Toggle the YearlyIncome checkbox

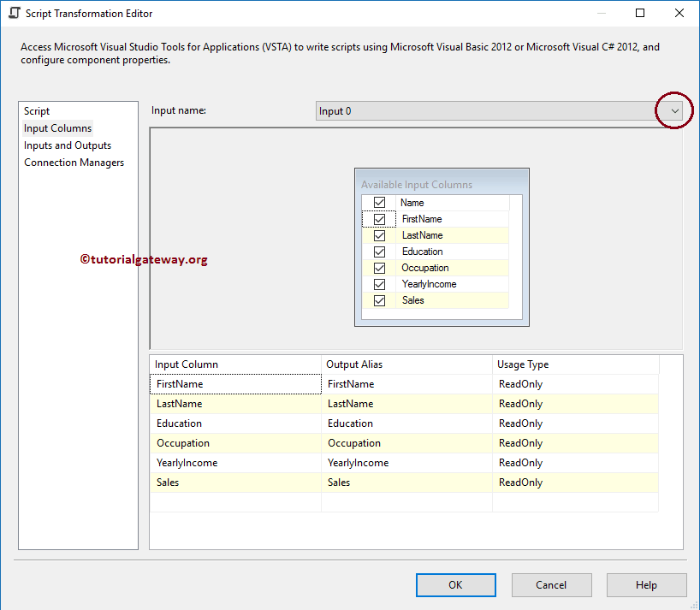pyautogui.click(x=379, y=283)
